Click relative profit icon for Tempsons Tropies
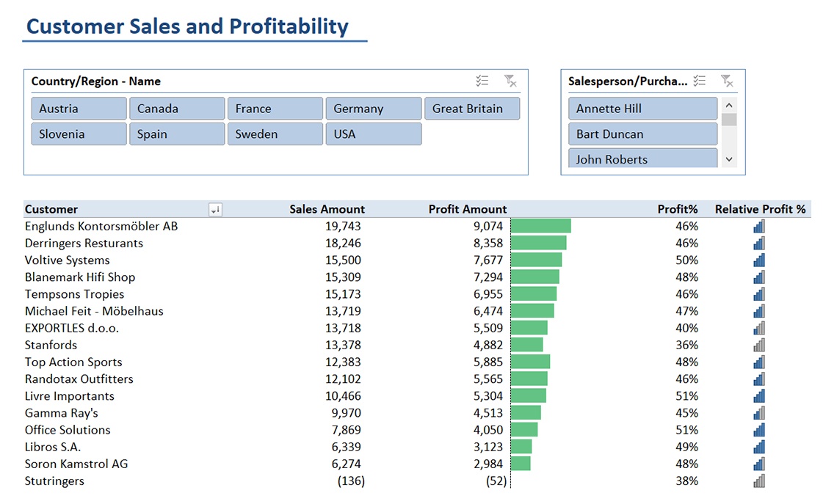 point(759,294)
